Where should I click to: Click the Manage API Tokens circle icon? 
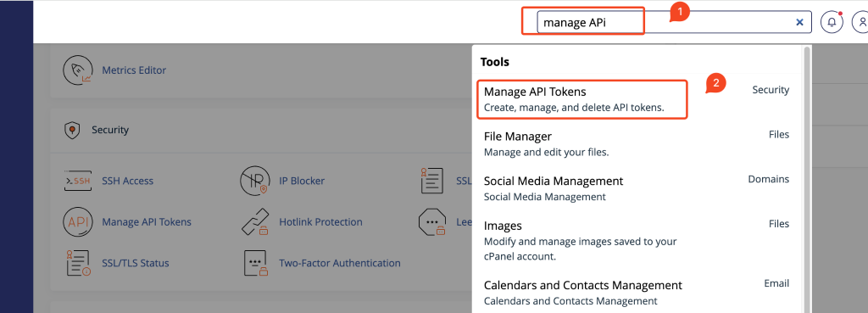click(77, 221)
